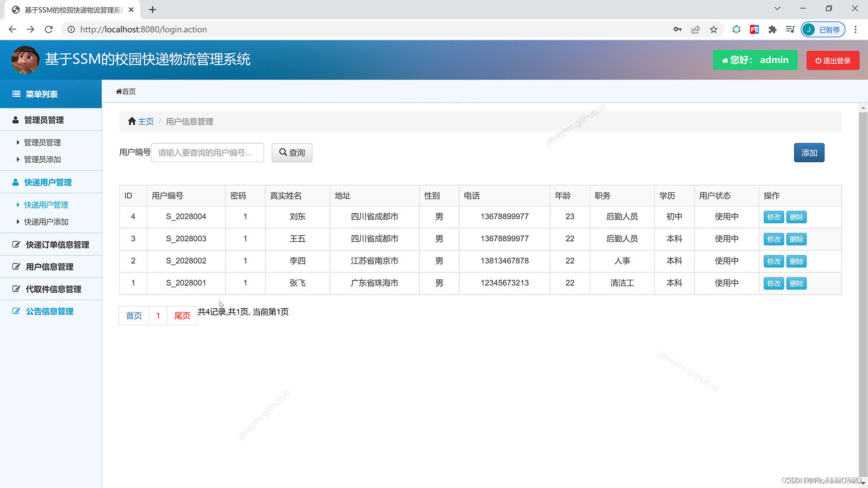
Task: Click the notifications bell icon in browser toolbar
Action: pos(736,29)
